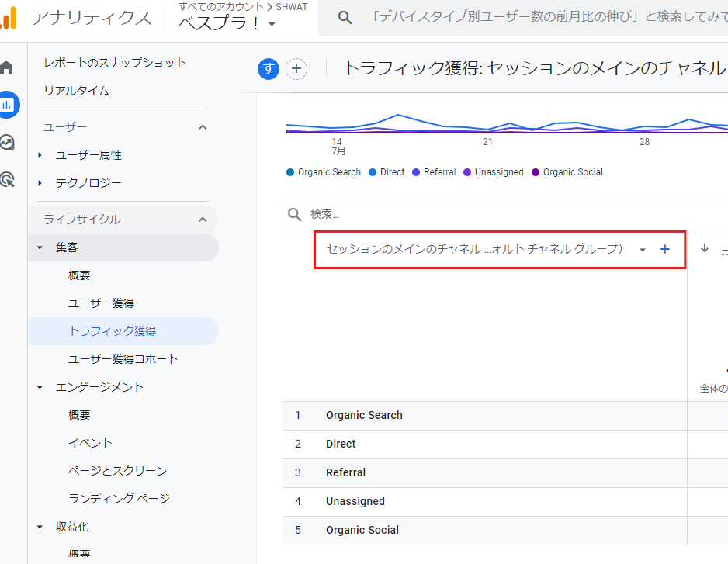
Task: Click the descending sort arrow above the table
Action: (x=705, y=249)
